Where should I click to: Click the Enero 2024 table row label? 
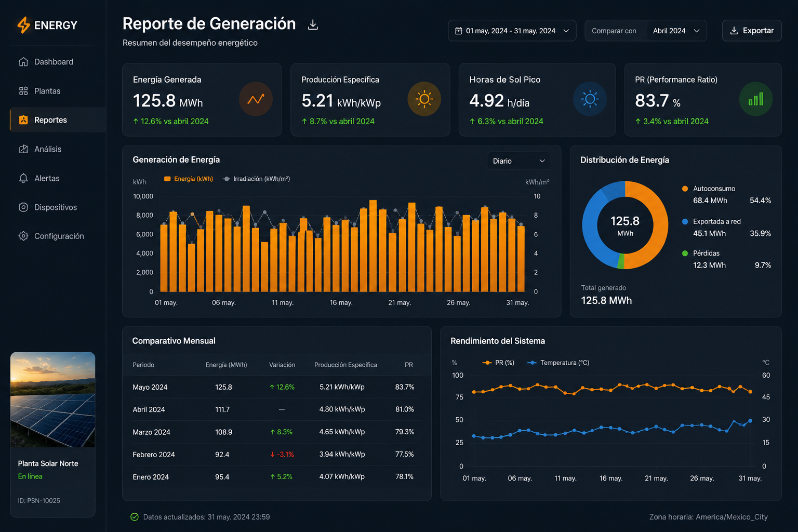pos(151,477)
